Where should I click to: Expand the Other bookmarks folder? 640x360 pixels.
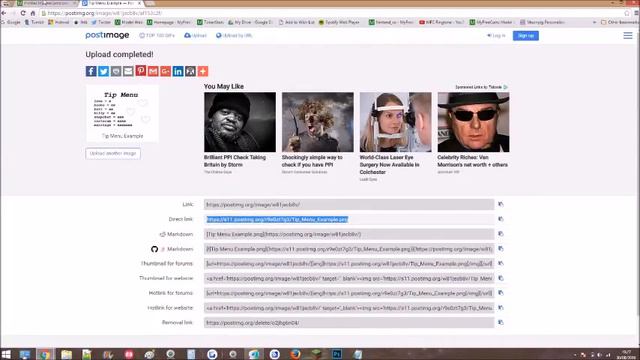click(x=619, y=22)
